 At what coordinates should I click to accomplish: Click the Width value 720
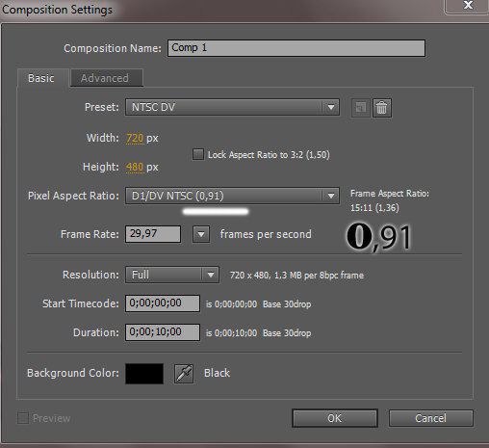pos(135,138)
